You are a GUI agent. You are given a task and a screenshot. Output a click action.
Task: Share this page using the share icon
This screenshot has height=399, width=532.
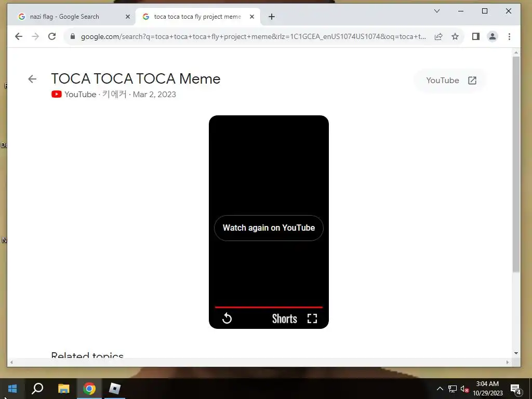438,36
